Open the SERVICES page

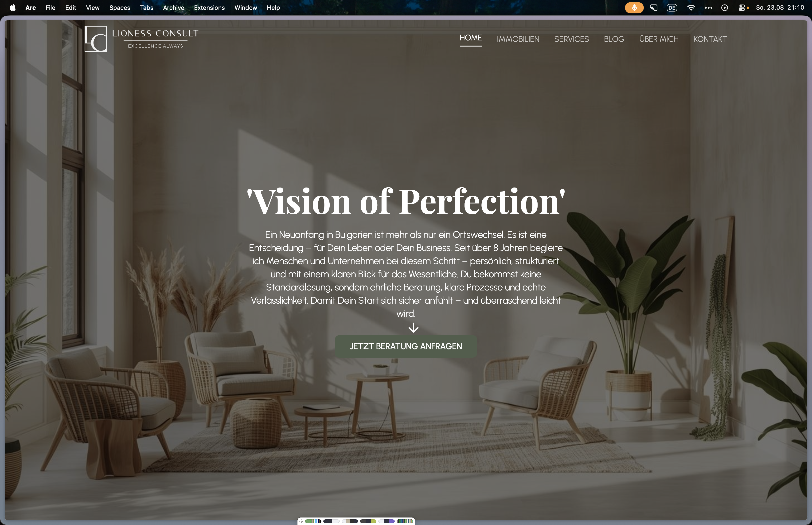[571, 39]
